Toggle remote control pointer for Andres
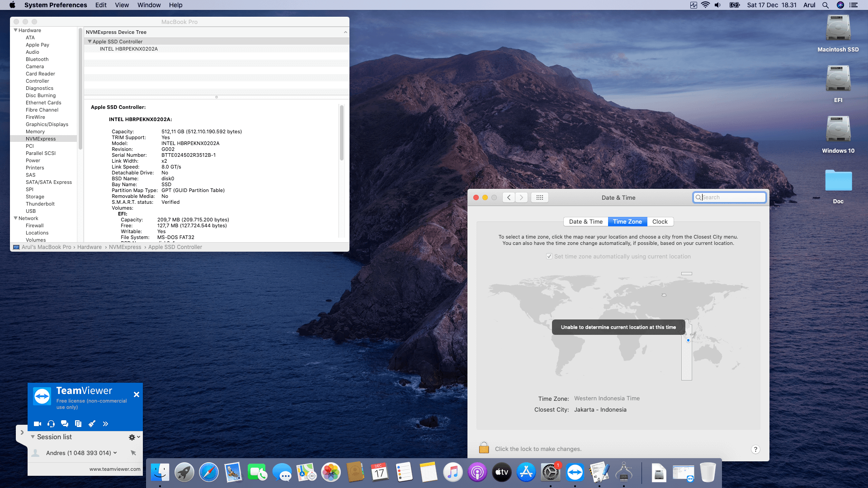The height and width of the screenshot is (488, 868). tap(133, 453)
